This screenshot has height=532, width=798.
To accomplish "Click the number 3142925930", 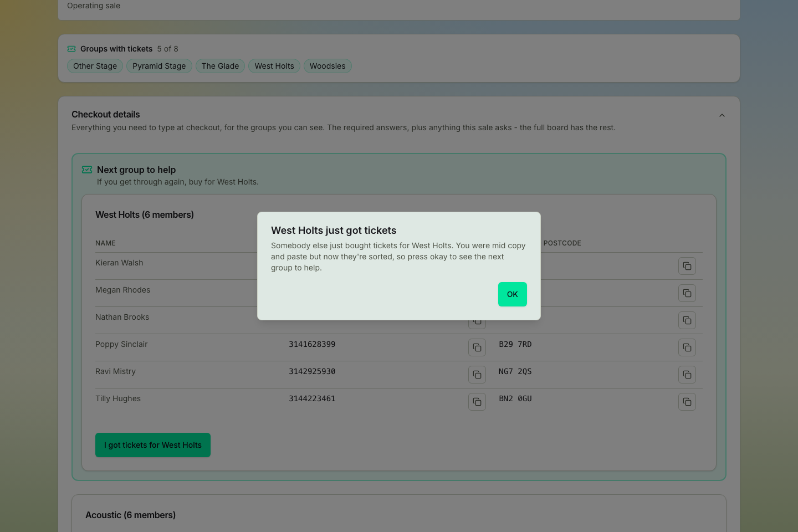I will (x=312, y=371).
